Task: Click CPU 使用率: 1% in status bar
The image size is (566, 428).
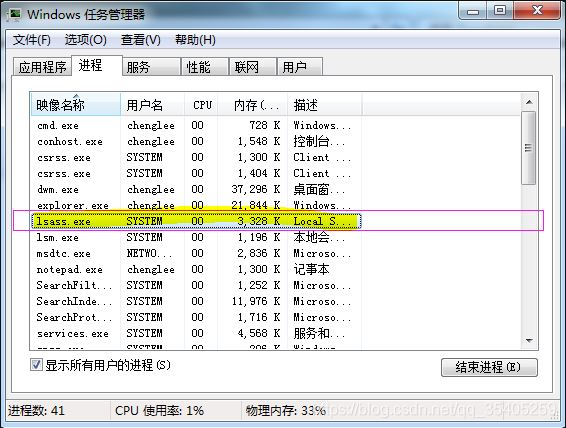Action: click(159, 411)
